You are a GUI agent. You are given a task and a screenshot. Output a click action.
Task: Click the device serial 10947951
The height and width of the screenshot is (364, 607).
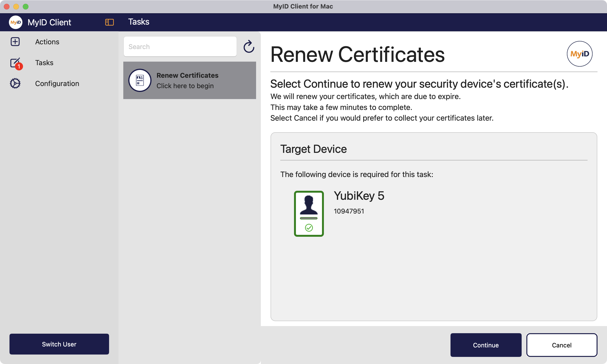pos(349,211)
